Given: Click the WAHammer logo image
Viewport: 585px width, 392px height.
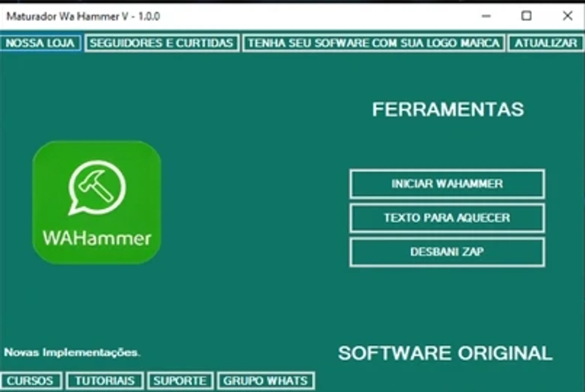Looking at the screenshot, I should pyautogui.click(x=97, y=203).
